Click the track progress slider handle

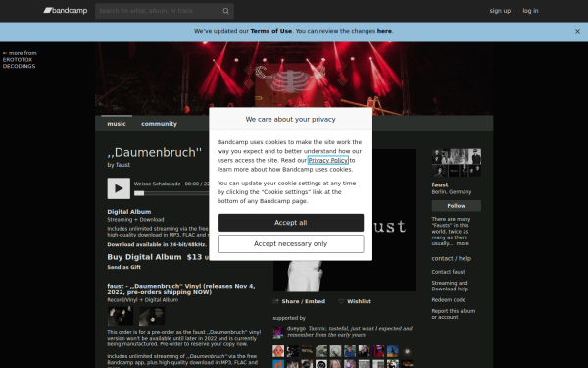139,193
